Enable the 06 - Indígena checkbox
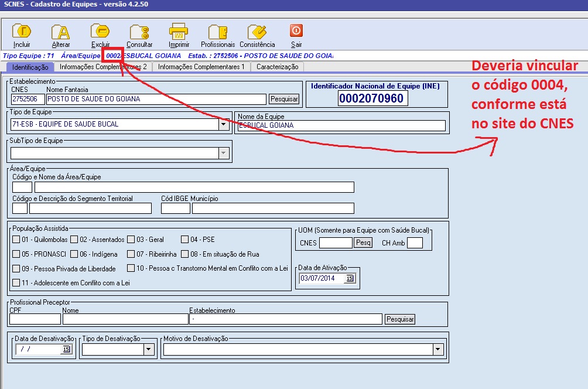The height and width of the screenshot is (389, 588). (74, 254)
